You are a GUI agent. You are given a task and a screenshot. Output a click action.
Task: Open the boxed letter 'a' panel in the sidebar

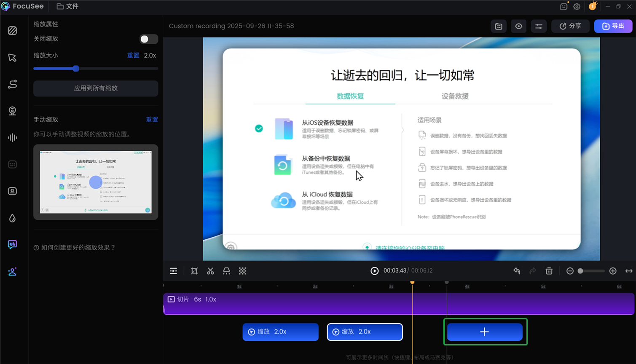(x=12, y=191)
